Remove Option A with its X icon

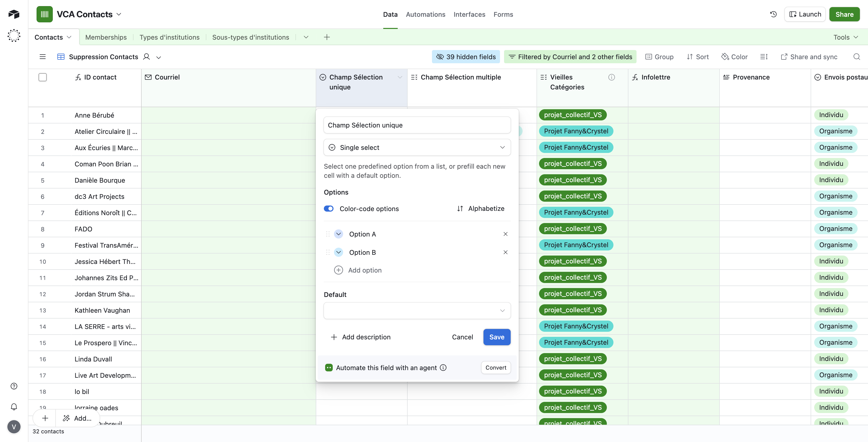(x=505, y=234)
